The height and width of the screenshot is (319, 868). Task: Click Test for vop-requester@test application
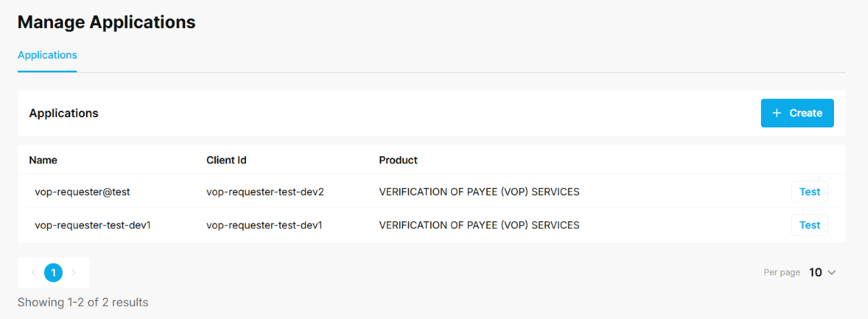[x=809, y=192]
